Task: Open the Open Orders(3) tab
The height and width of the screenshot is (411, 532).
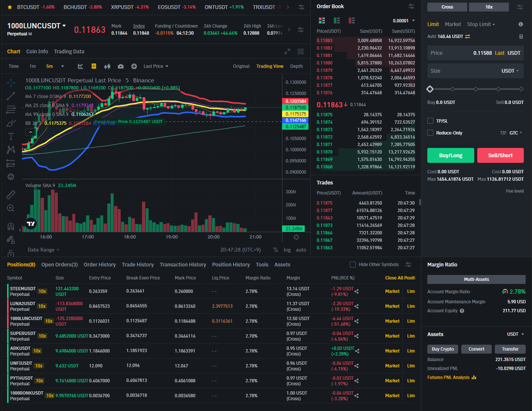Action: tap(60, 265)
